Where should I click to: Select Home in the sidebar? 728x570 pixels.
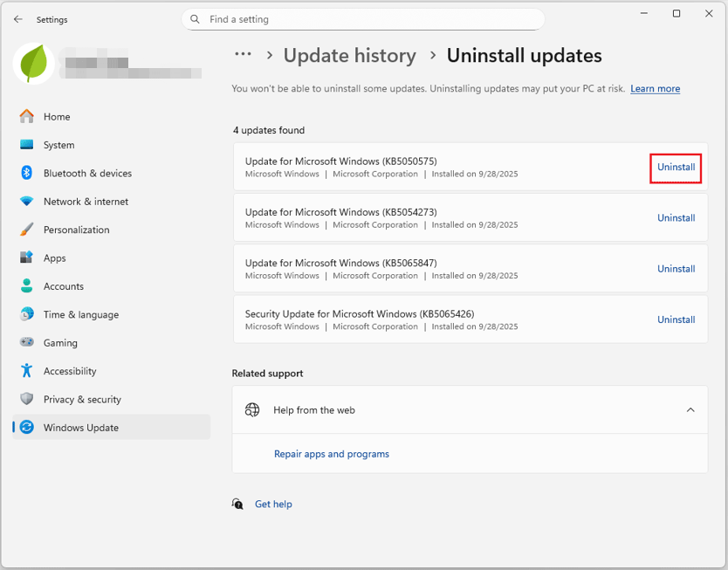[54, 116]
